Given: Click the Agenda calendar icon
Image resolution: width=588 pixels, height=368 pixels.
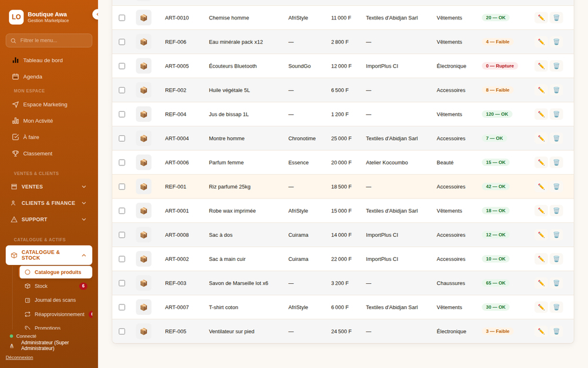Looking at the screenshot, I should point(15,77).
